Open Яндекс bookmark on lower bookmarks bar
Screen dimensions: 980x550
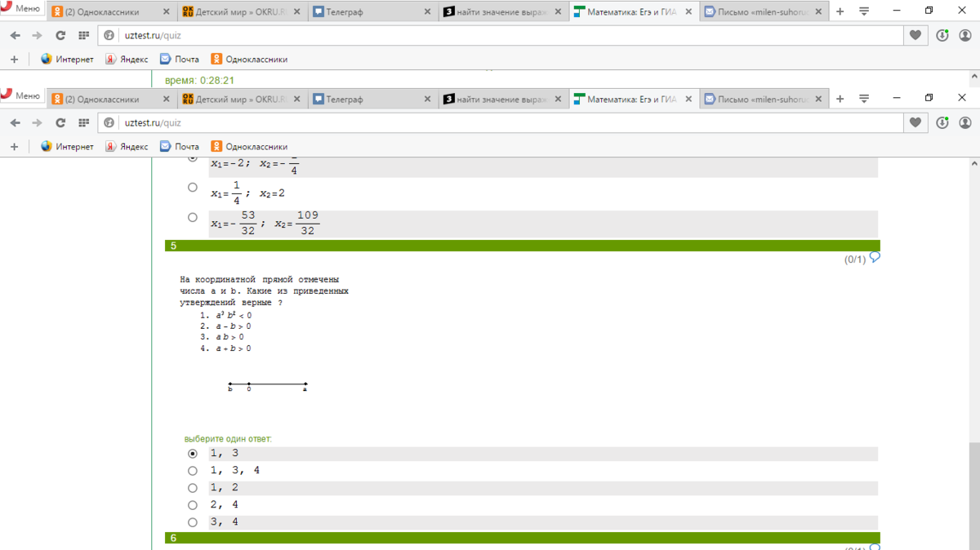point(127,147)
